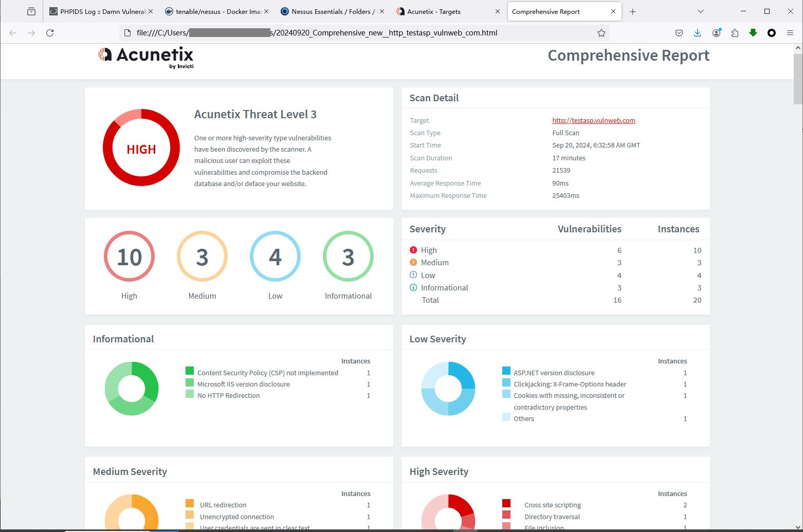Click the Acunetix Threat Level 3 heading
The image size is (803, 532).
(x=255, y=114)
